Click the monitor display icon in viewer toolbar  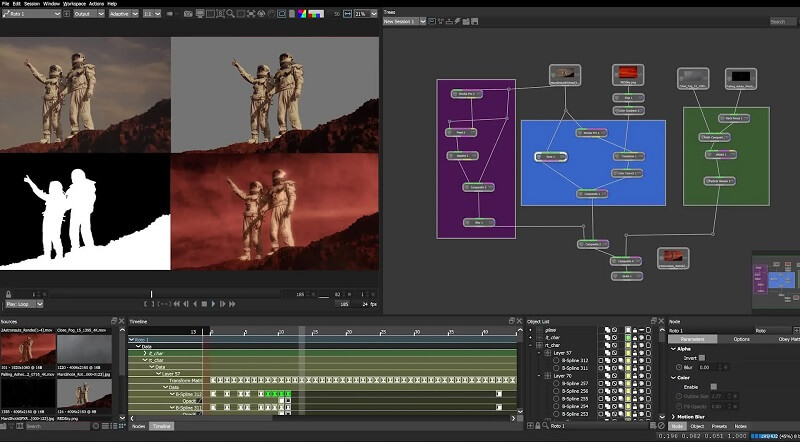pyautogui.click(x=199, y=14)
